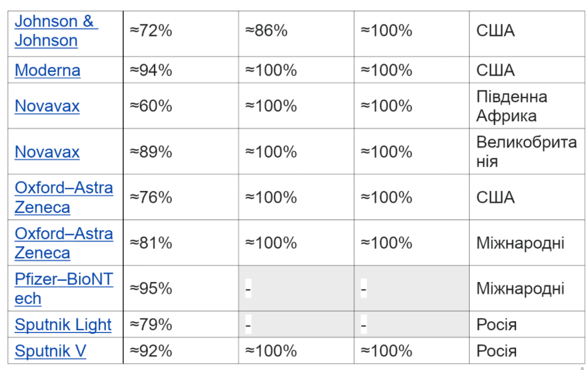This screenshot has height=370, width=588.
Task: Click the Moderna vaccine link
Action: (x=48, y=70)
